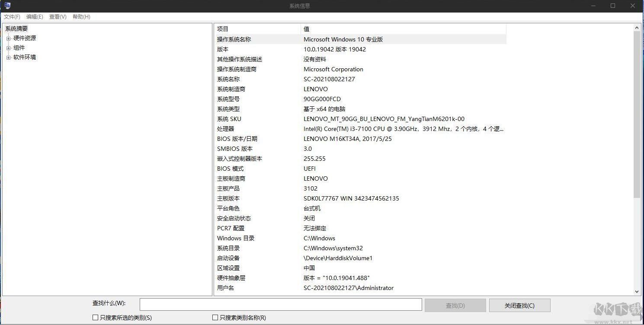This screenshot has height=325, width=644.
Task: Open the 文件(F) menu
Action: click(x=12, y=16)
